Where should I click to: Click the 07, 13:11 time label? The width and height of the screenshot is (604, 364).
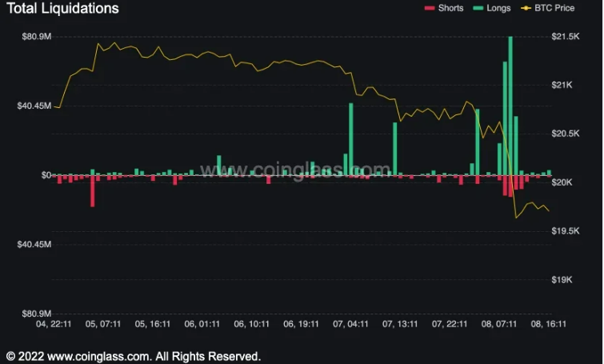400,324
